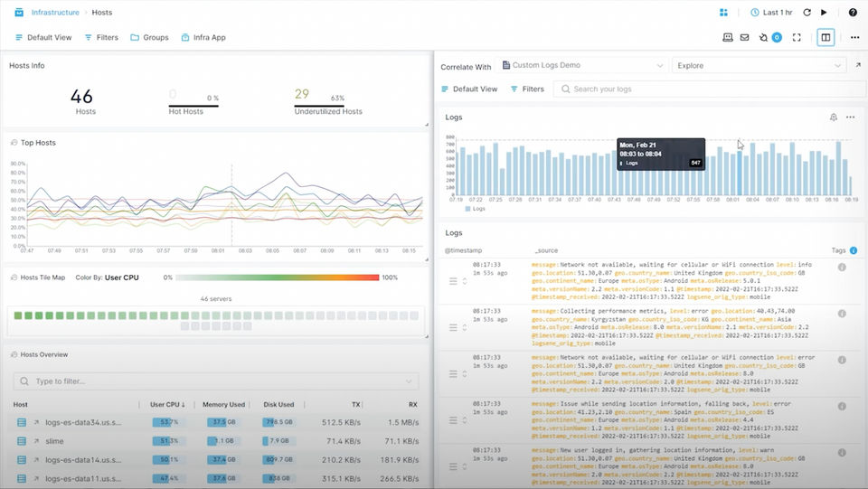
Task: Start live tail with the play icon
Action: pos(824,12)
